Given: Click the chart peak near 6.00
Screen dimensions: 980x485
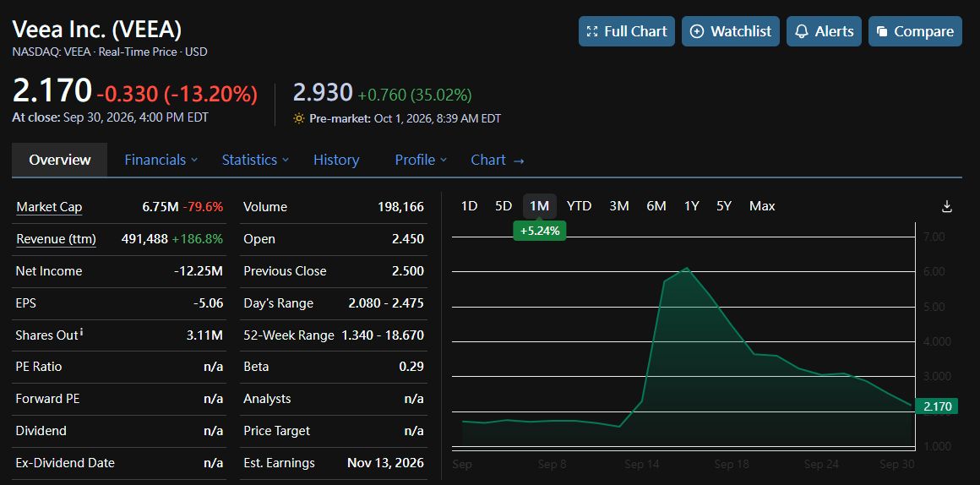Looking at the screenshot, I should click(x=686, y=269).
